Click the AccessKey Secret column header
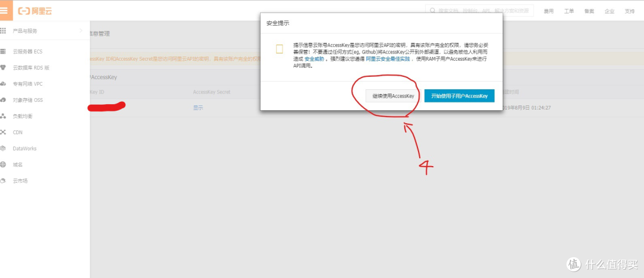Image resolution: width=644 pixels, height=278 pixels. [212, 92]
